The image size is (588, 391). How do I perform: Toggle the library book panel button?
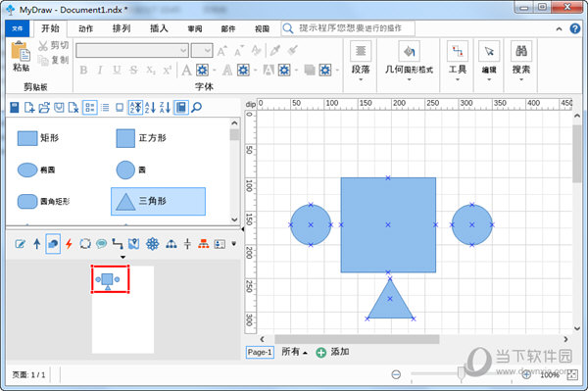coord(181,108)
